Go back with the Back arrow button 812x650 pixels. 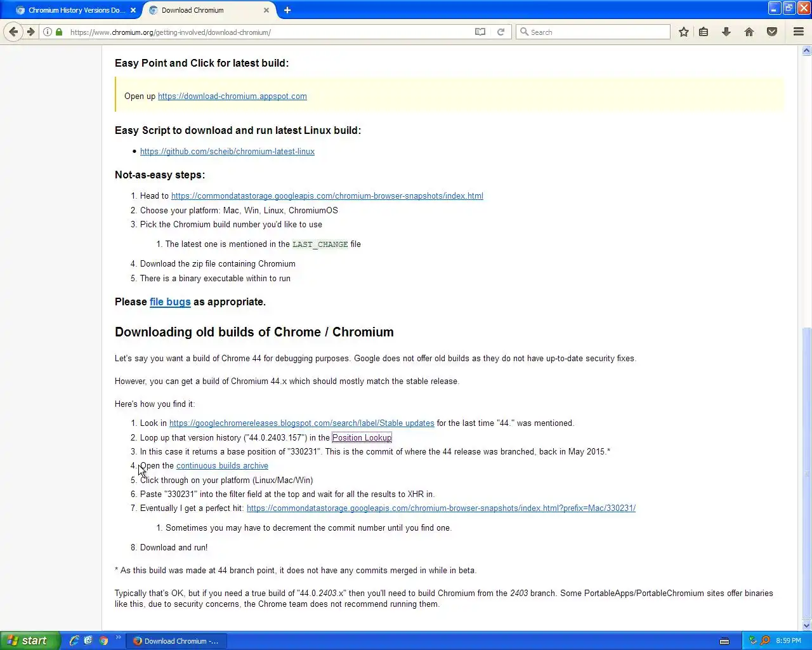[x=13, y=32]
